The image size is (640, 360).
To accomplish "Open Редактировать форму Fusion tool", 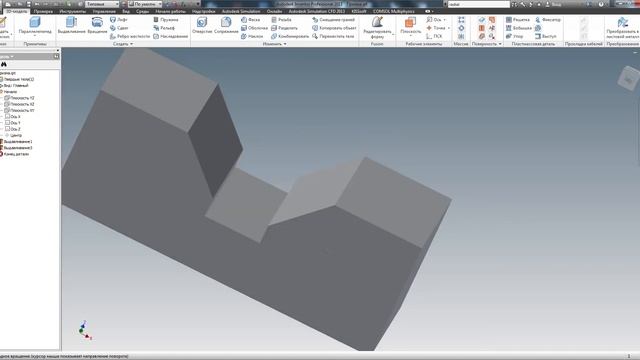I will 377,27.
